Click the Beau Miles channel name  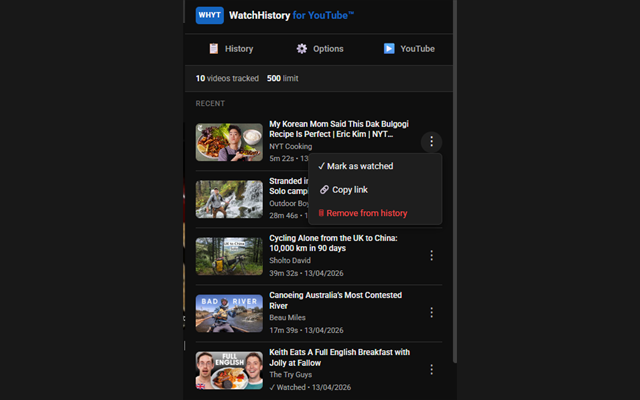coord(287,318)
